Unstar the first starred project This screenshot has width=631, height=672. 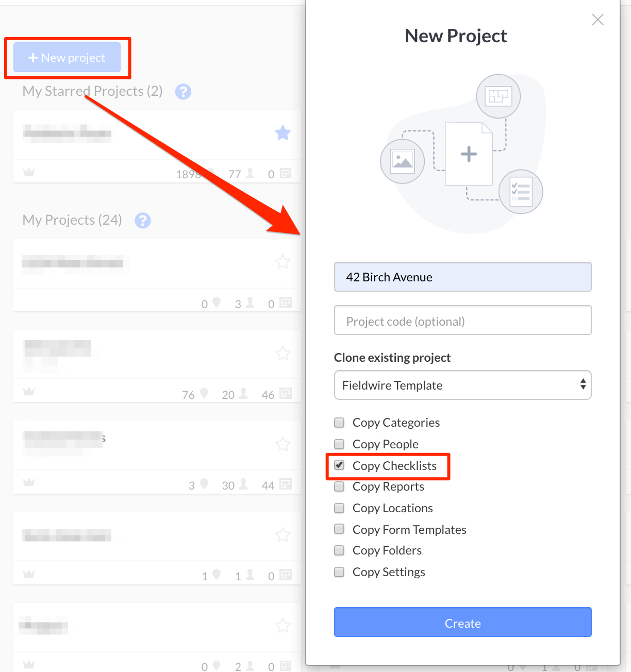pos(283,133)
